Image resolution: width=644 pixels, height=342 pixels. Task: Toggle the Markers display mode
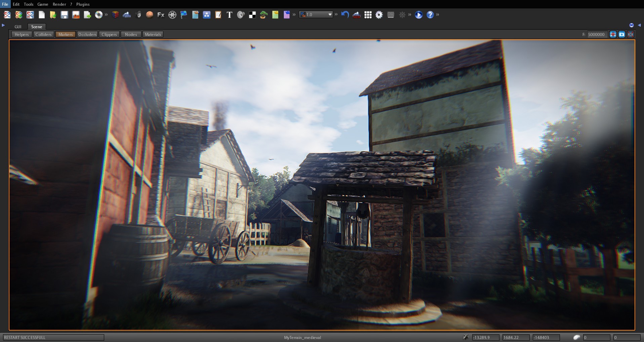(65, 34)
